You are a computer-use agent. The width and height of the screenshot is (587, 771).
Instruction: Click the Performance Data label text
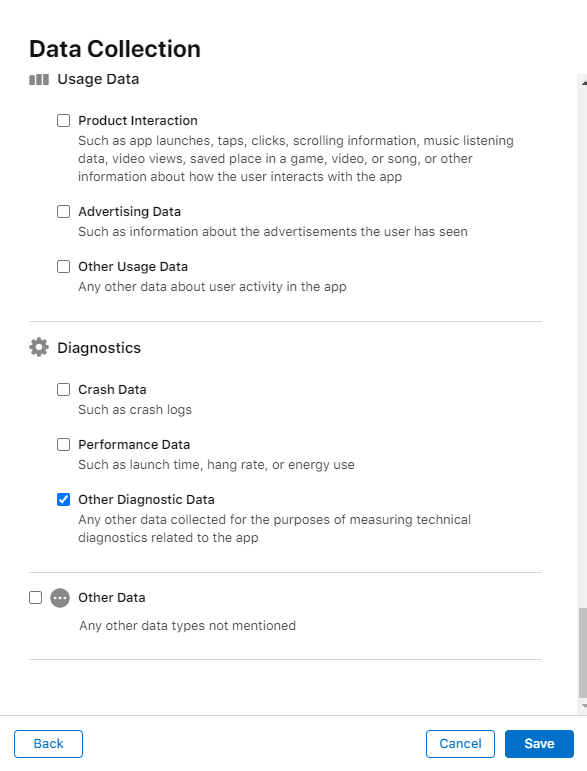[134, 445]
